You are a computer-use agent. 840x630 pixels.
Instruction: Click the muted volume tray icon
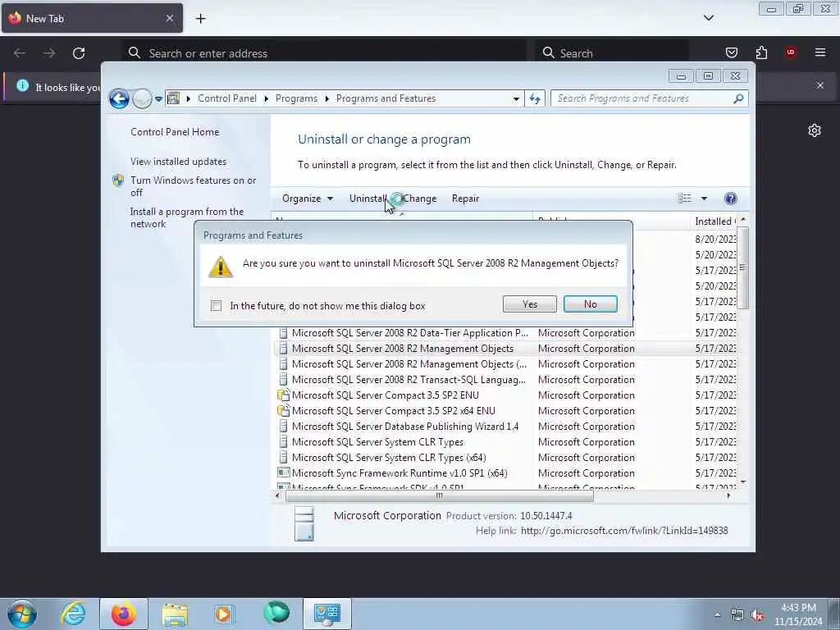pos(757,615)
